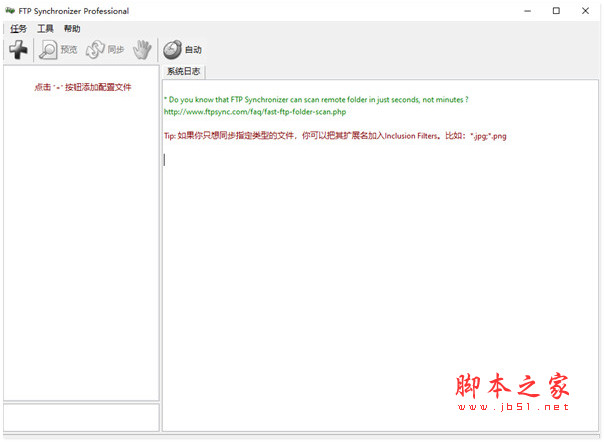Click the text cursor line in log area
Image resolution: width=604 pixels, height=442 pixels.
pyautogui.click(x=165, y=159)
